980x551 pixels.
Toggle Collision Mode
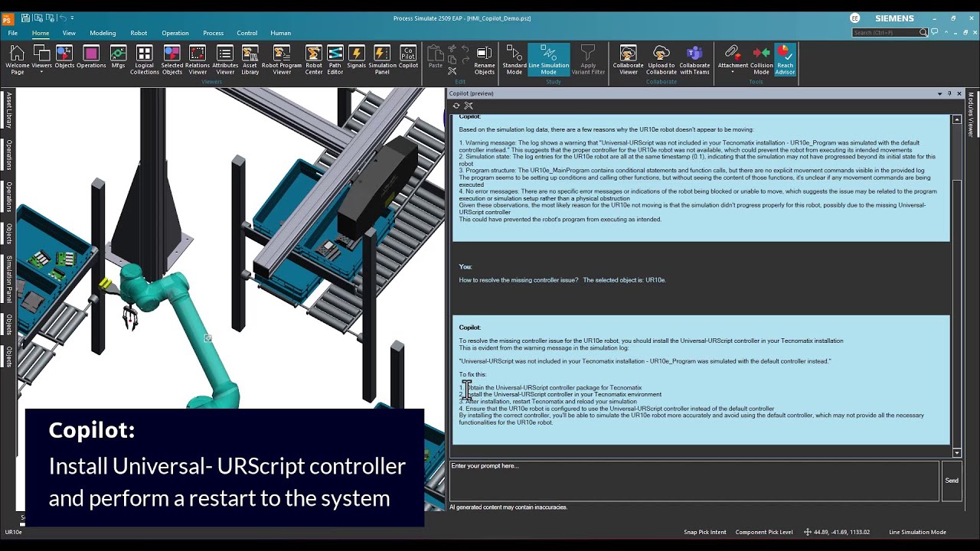[762, 60]
